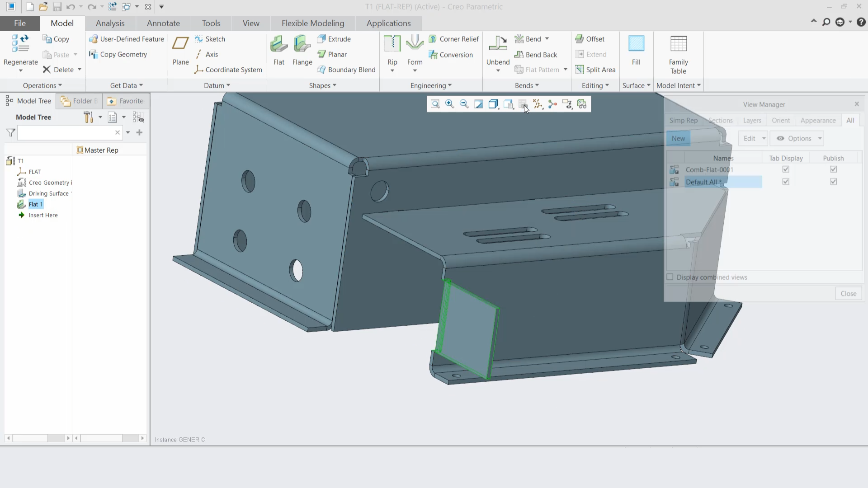Click the Flange tool
This screenshot has width=868, height=488.
(x=302, y=50)
